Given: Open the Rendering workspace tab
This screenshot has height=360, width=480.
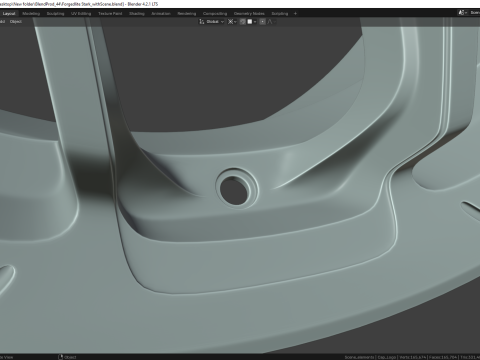Looking at the screenshot, I should [187, 13].
